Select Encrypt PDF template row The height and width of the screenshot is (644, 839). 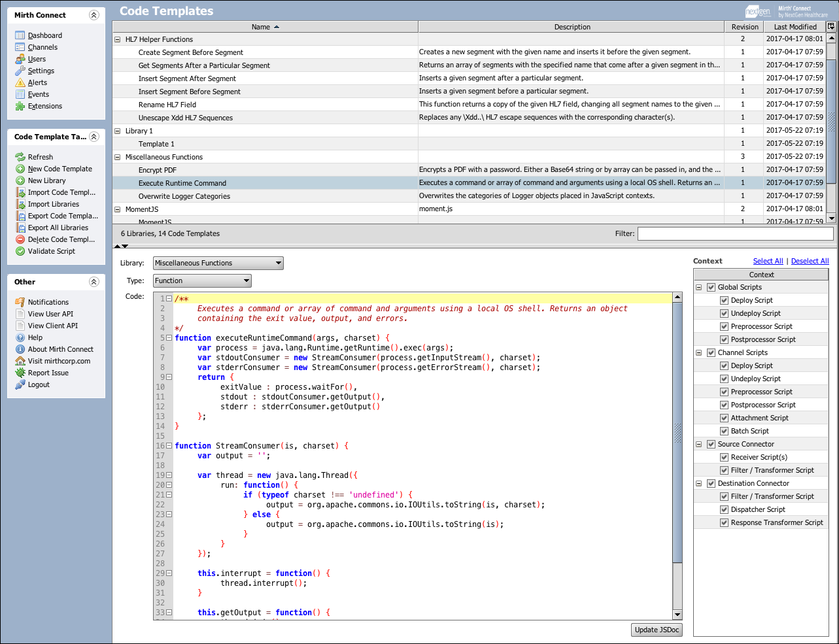click(470, 170)
